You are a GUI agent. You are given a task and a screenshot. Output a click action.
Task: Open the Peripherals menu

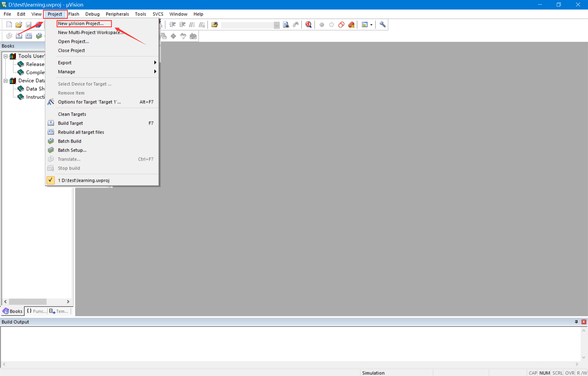[x=117, y=14]
